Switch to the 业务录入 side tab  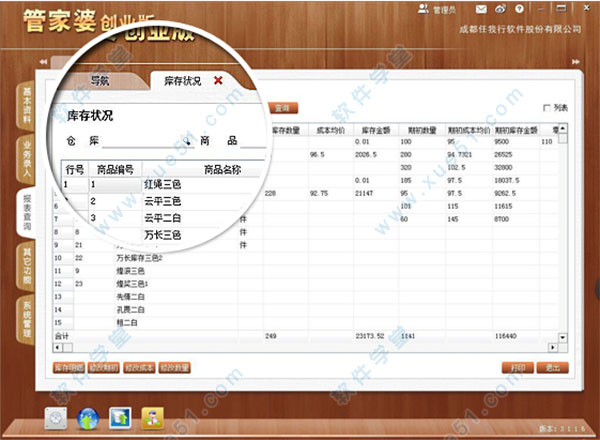pos(27,158)
